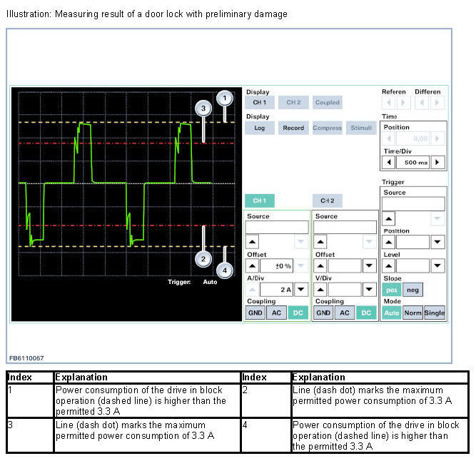Click the Log display button
Viewport: 476px width, 461px height.
[x=260, y=128]
